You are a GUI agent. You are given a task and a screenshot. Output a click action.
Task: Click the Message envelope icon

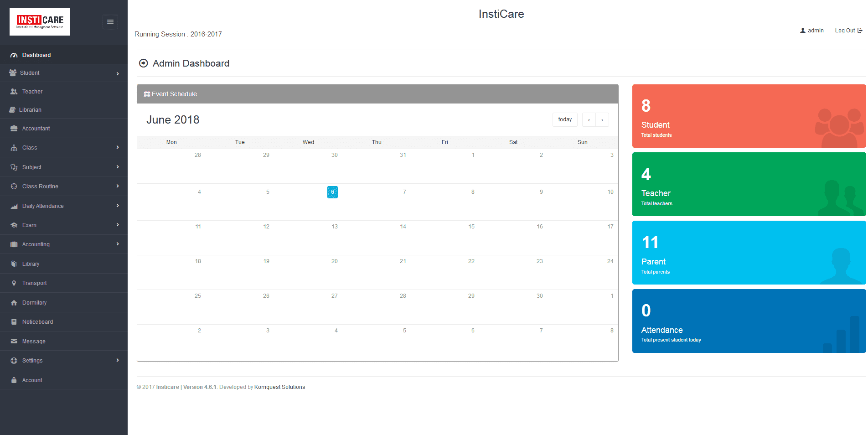coord(14,342)
